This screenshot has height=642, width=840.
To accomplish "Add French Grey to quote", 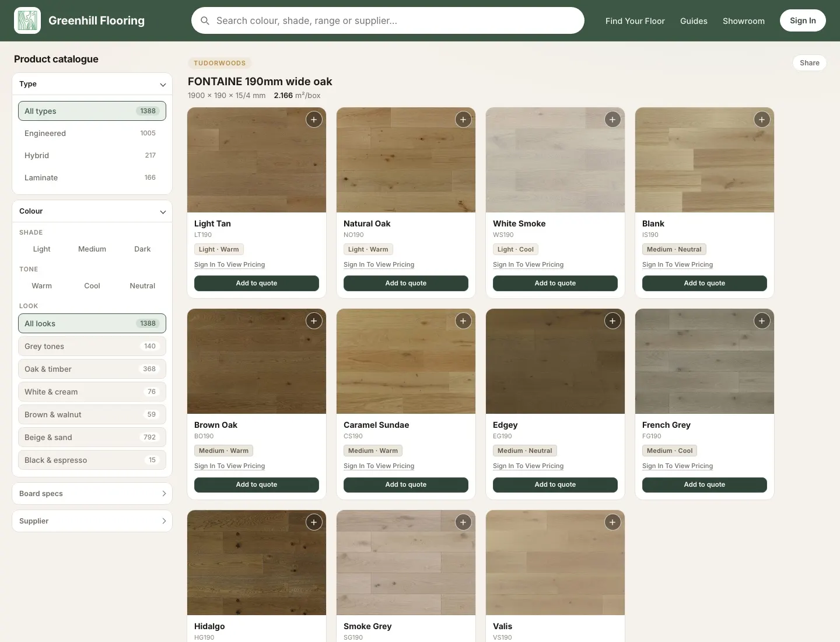I will pyautogui.click(x=705, y=484).
